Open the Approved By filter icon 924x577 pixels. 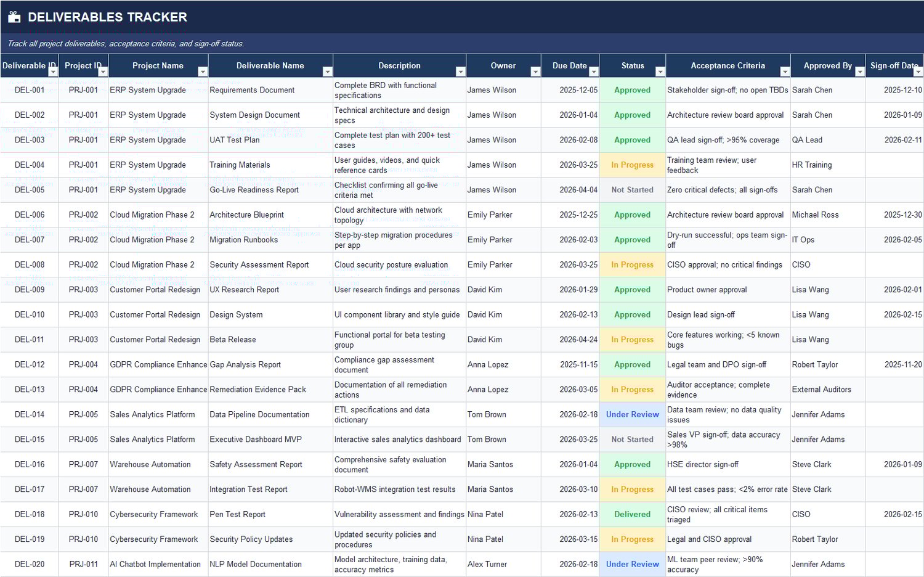point(861,72)
